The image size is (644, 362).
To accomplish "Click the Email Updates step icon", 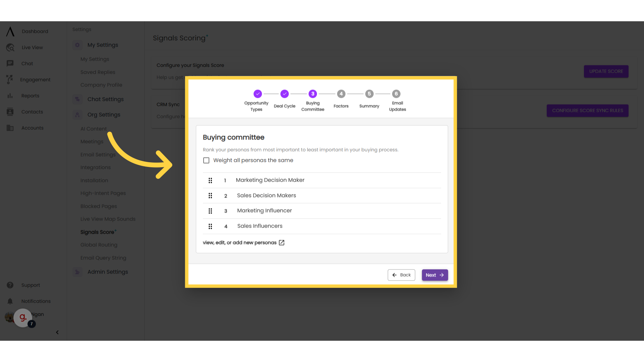I will click(396, 93).
